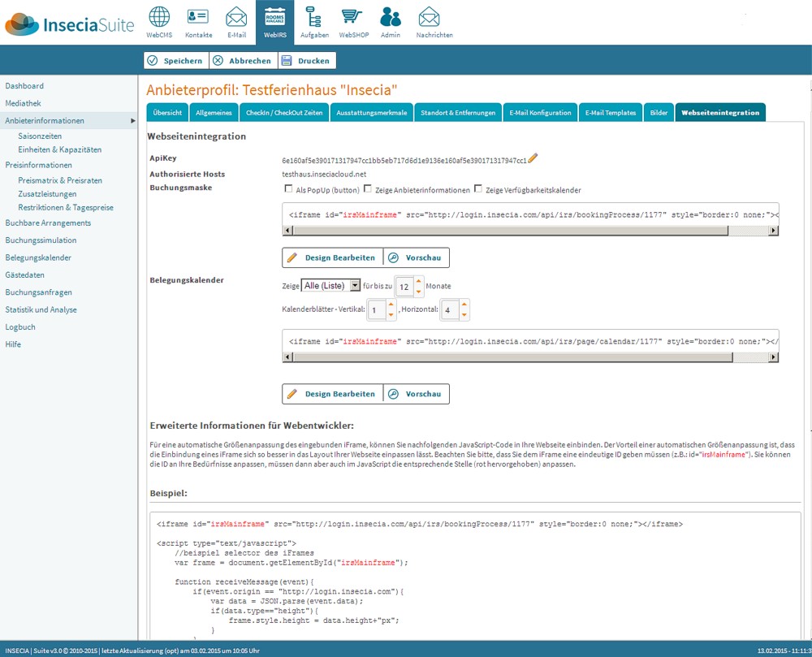The height and width of the screenshot is (657, 812).
Task: Switch to the E-Mail Konfiguration tab
Action: [540, 112]
